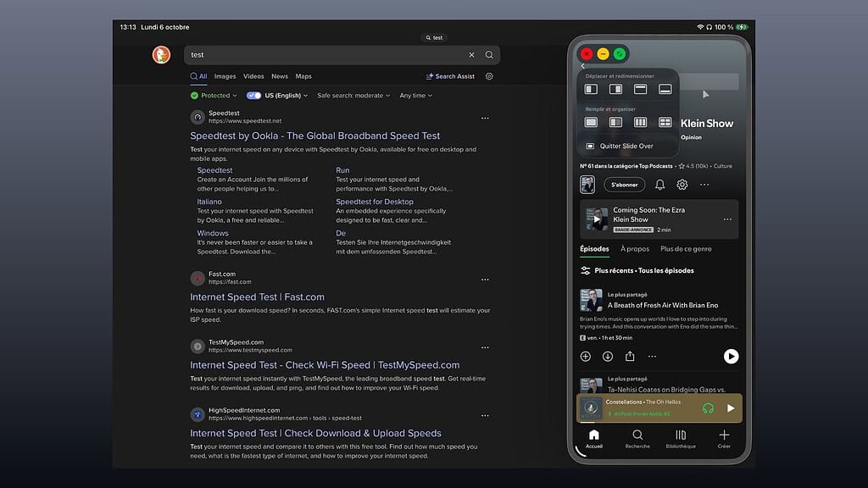The image size is (868, 488).
Task: Open the Speedtest for Desktop sitelink
Action: 375,202
